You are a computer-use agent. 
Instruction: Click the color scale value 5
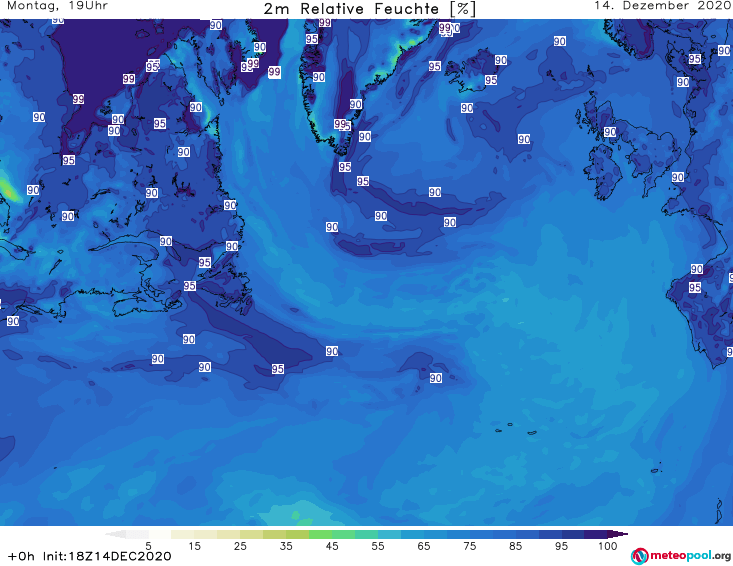(148, 546)
